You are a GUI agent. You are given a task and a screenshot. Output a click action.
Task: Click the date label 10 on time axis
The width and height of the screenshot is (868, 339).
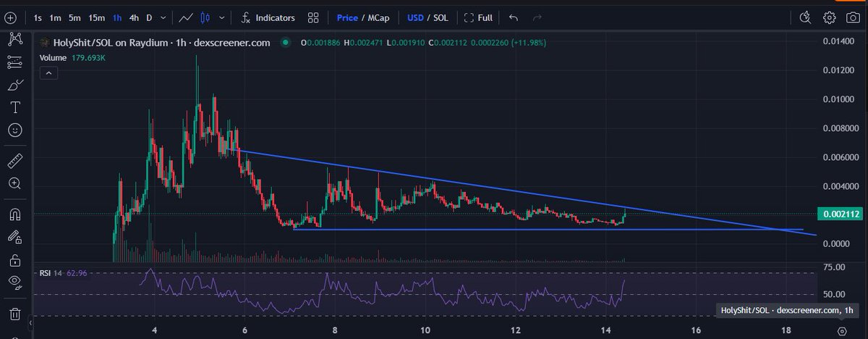[x=425, y=330]
